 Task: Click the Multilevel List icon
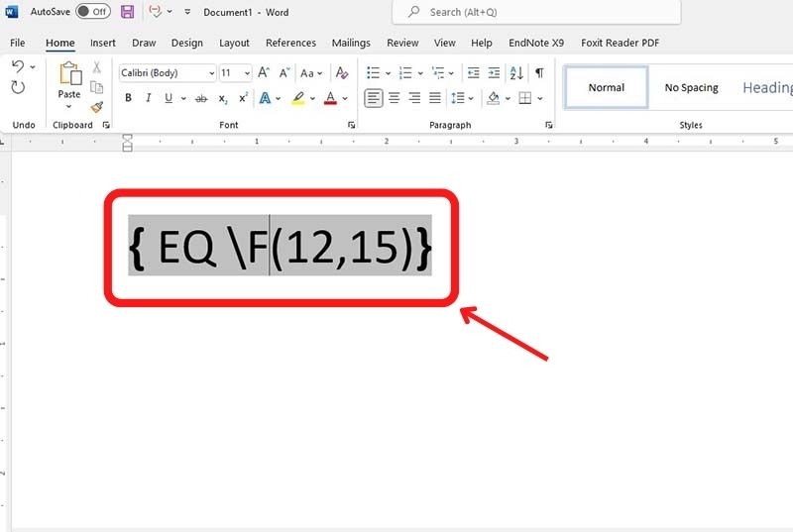point(438,72)
